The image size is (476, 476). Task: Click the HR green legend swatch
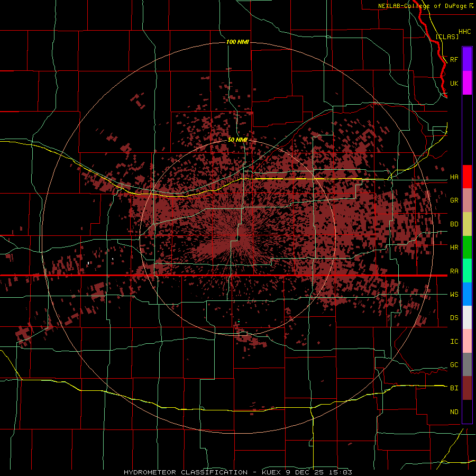467,247
